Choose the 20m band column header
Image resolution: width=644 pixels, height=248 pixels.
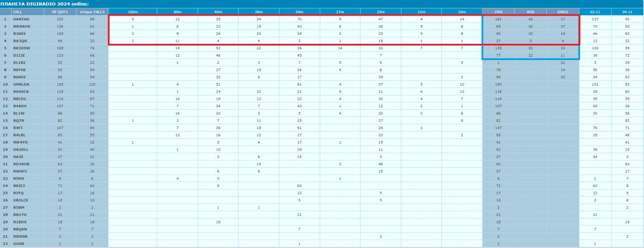[x=299, y=11]
